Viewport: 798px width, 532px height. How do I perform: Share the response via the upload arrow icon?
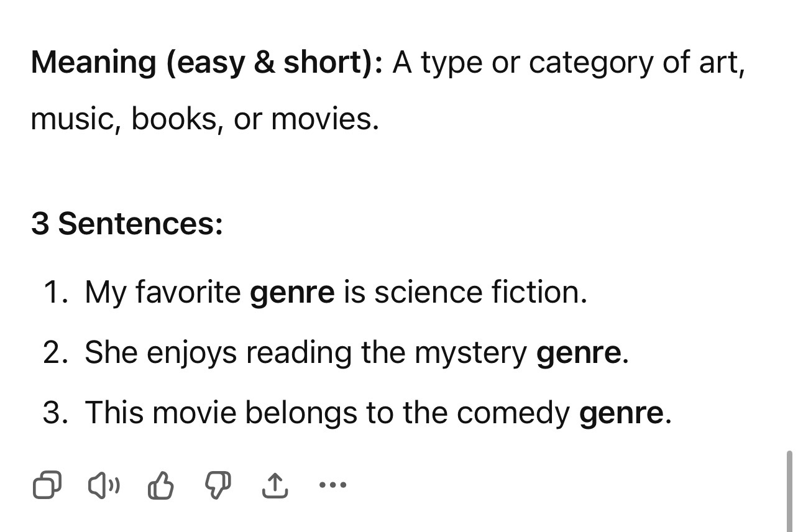click(x=275, y=485)
